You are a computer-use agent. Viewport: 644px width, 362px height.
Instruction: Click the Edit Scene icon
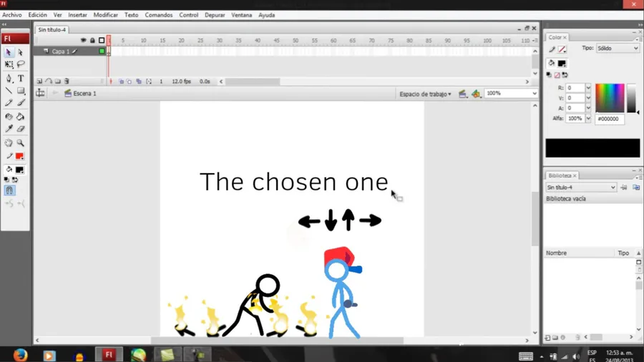(x=462, y=94)
